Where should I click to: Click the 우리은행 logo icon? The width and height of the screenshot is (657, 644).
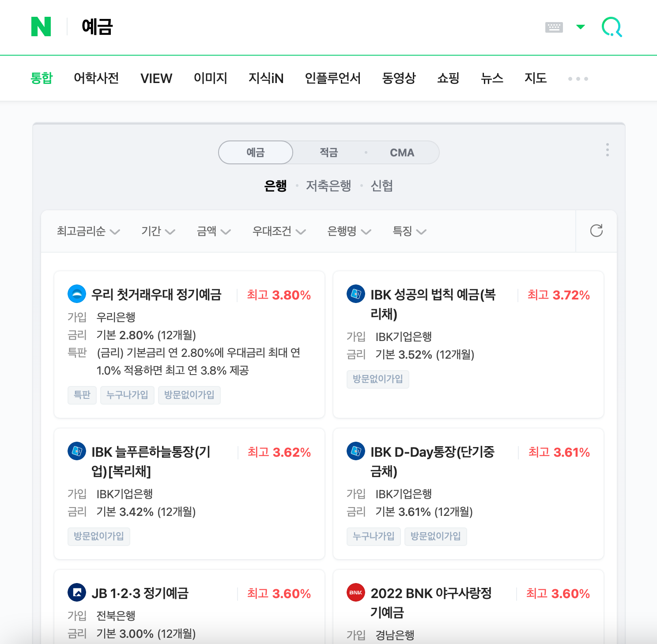click(x=77, y=294)
